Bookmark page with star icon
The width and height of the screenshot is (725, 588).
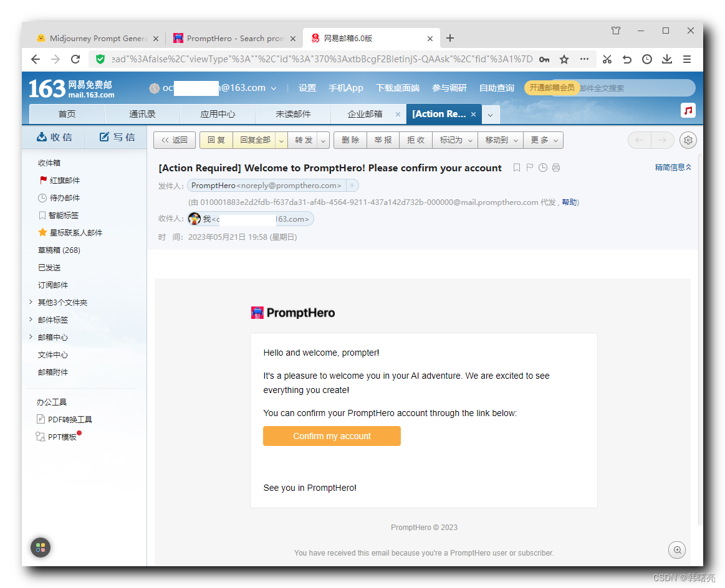(564, 59)
